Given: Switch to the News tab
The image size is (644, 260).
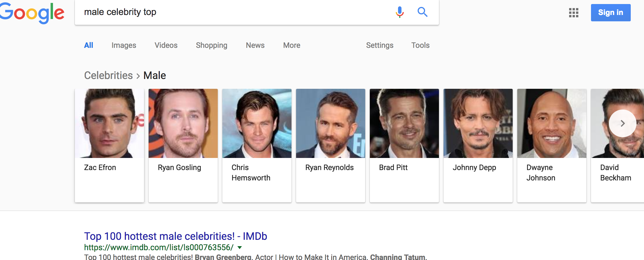Looking at the screenshot, I should tap(255, 45).
